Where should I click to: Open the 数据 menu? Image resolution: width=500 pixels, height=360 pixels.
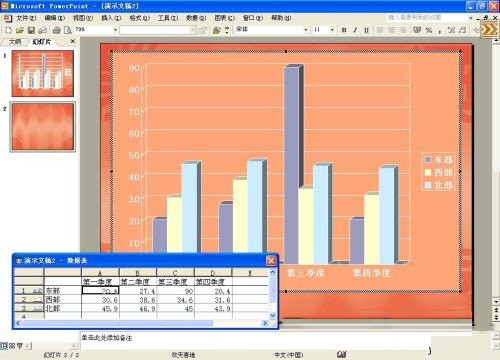click(196, 18)
